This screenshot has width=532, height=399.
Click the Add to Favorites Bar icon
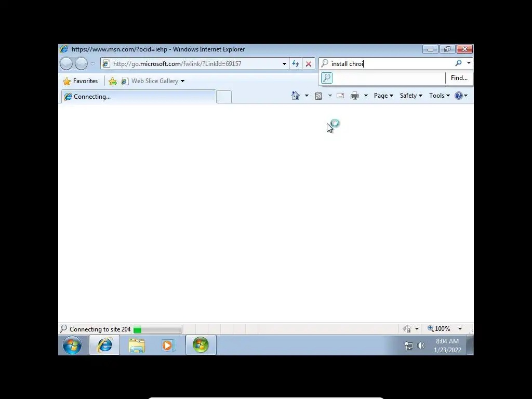[113, 81]
